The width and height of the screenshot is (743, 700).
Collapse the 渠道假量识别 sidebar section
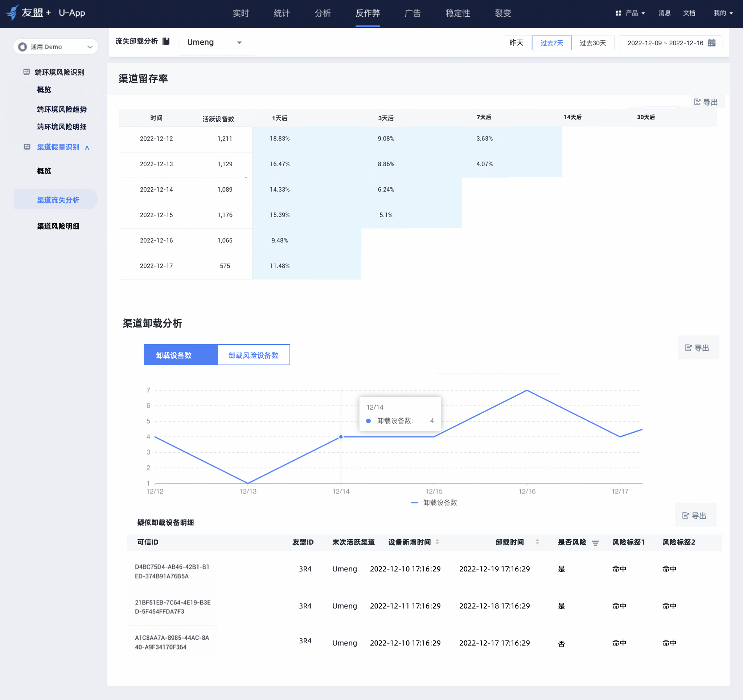coord(87,148)
